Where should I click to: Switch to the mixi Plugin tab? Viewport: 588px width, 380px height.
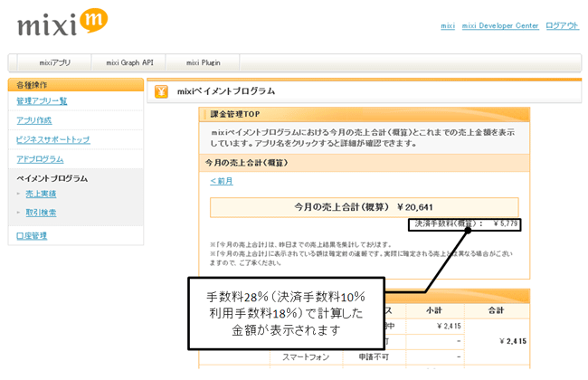click(x=203, y=62)
